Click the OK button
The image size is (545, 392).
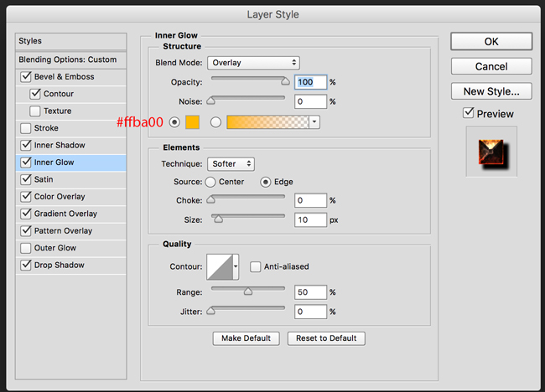pyautogui.click(x=491, y=42)
